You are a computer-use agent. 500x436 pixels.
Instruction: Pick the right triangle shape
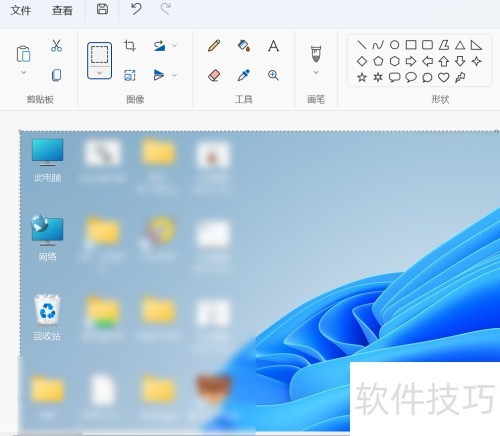[476, 45]
